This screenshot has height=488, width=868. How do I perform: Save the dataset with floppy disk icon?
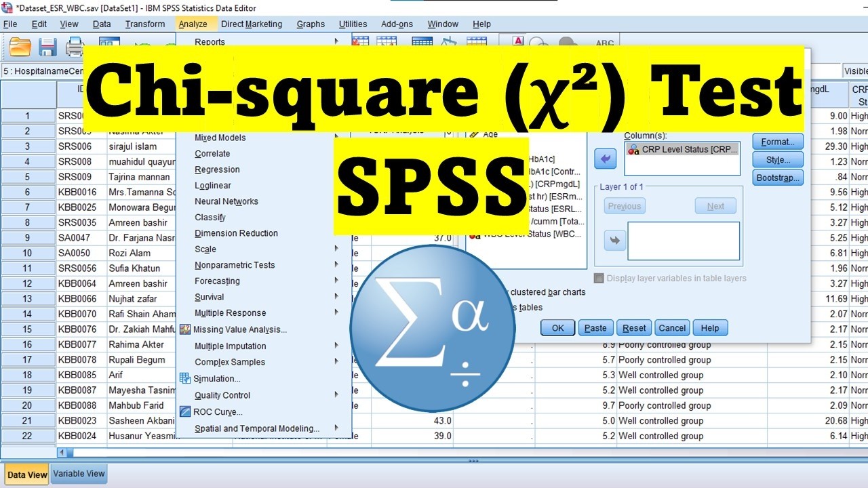(47, 47)
